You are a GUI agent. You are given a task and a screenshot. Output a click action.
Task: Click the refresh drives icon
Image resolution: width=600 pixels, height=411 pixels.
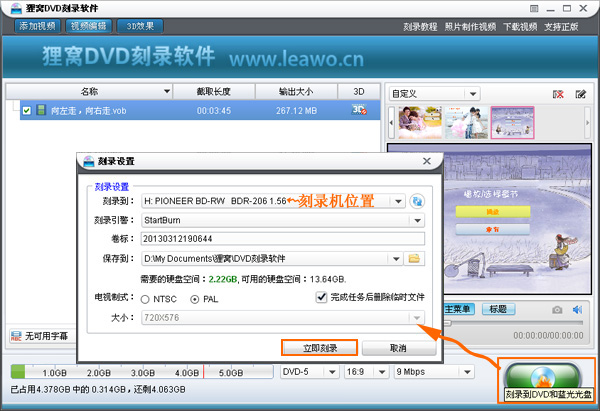(417, 201)
